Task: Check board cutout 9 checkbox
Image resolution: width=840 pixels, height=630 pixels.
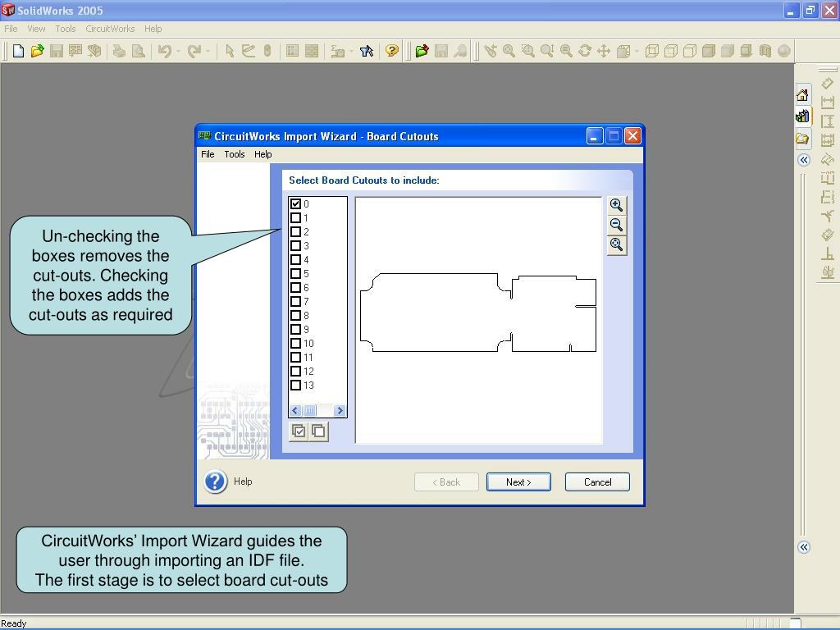Action: pyautogui.click(x=295, y=329)
